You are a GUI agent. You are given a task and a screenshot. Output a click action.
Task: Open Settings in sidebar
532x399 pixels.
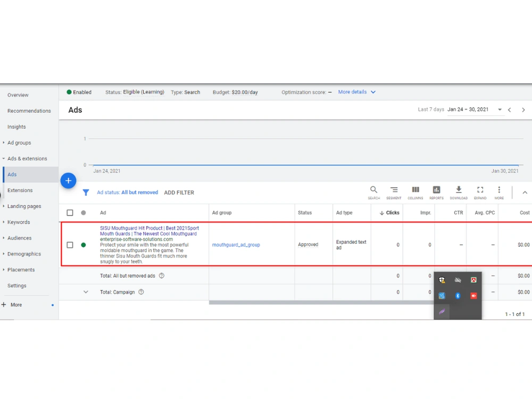(17, 286)
